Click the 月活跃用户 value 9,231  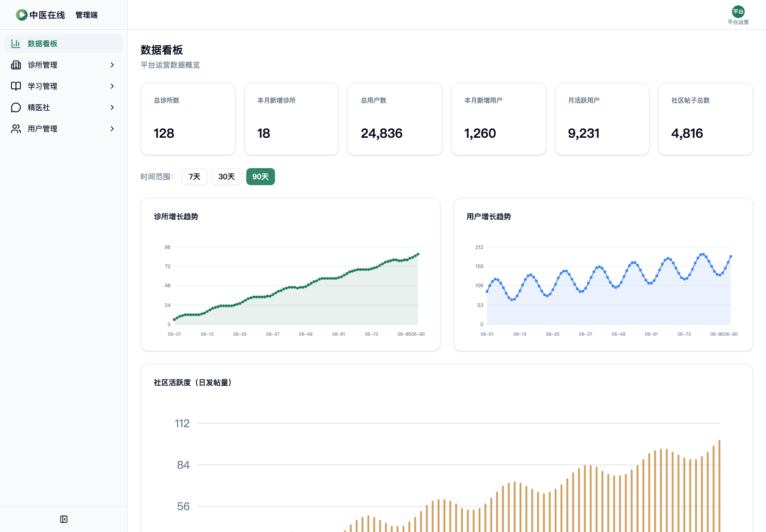point(584,134)
